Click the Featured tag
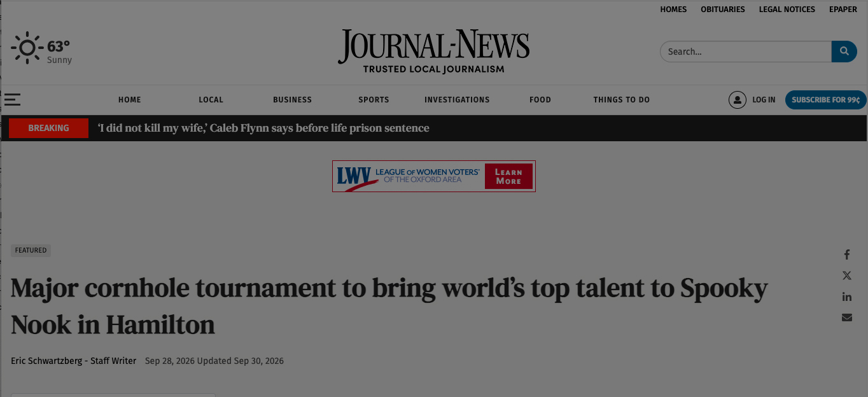 (31, 251)
